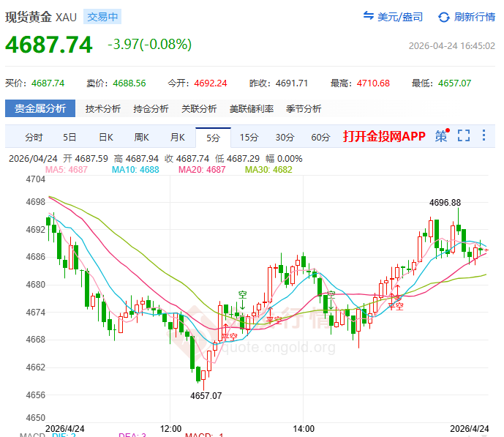Click the MA30: 4682 legend label

click(268, 170)
